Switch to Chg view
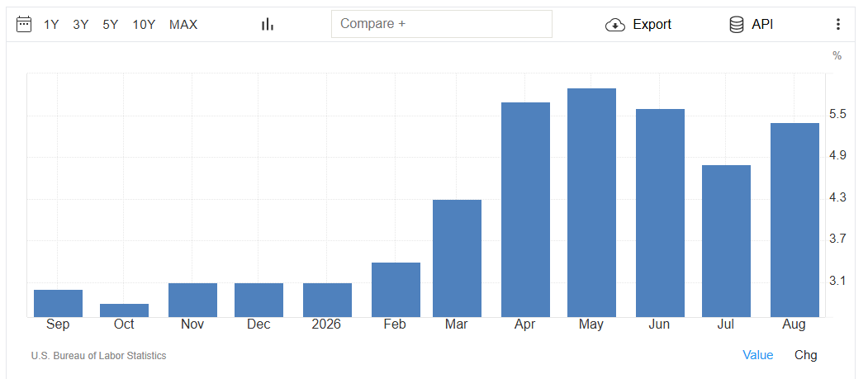The height and width of the screenshot is (379, 868). [805, 355]
